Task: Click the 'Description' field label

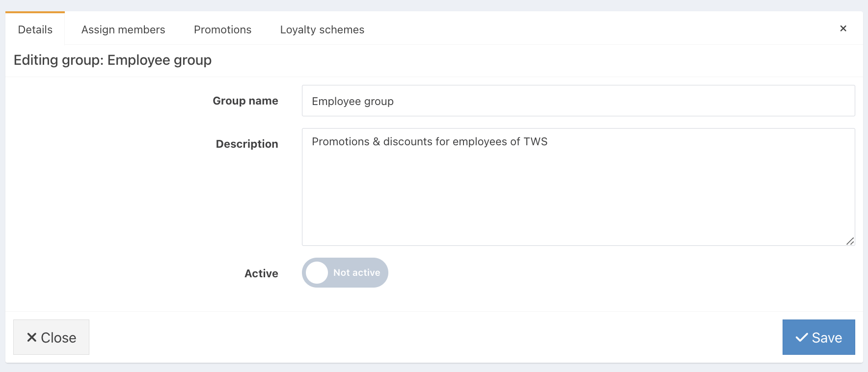Action: [x=247, y=144]
